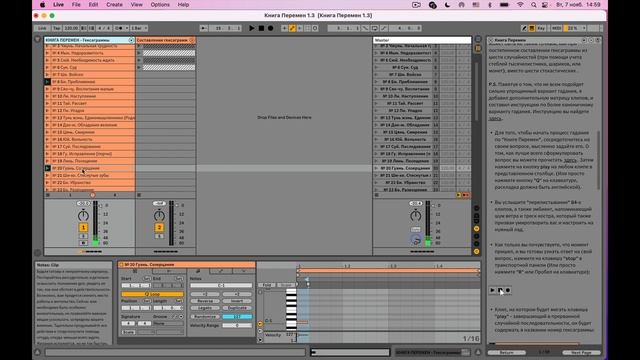Open the Groove chooser set to None
Viewport: 640px width, 360px height.
[x=168, y=324]
